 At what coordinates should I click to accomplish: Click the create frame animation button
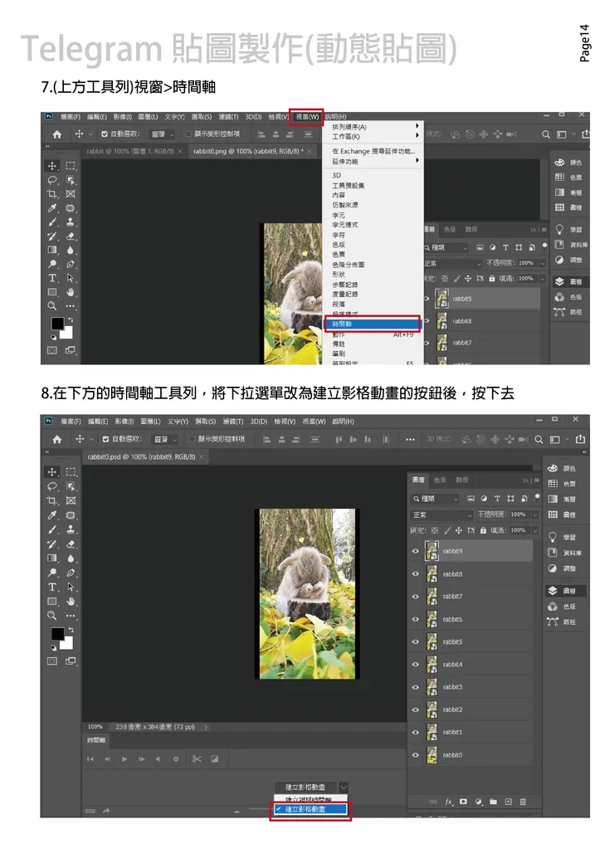pos(305,788)
